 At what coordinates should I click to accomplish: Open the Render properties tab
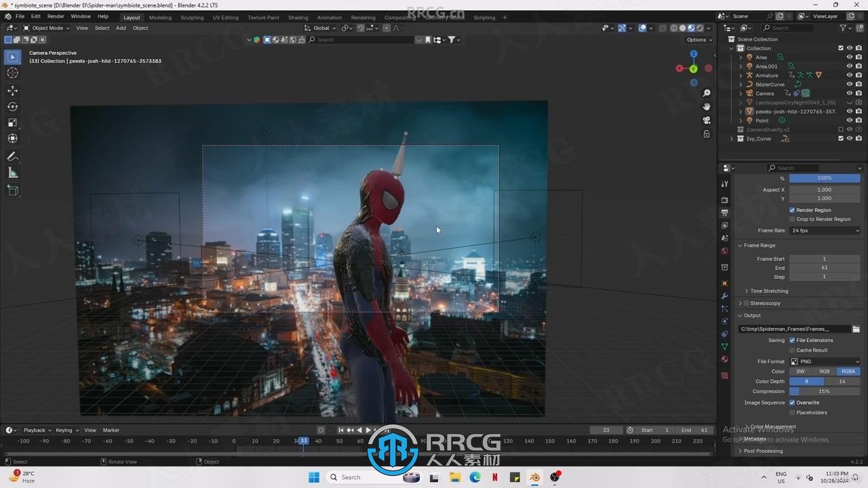point(724,201)
